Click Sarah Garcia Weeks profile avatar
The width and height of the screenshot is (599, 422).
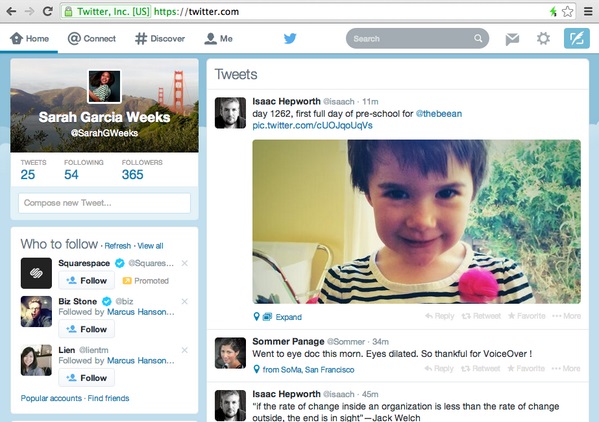pyautogui.click(x=105, y=87)
